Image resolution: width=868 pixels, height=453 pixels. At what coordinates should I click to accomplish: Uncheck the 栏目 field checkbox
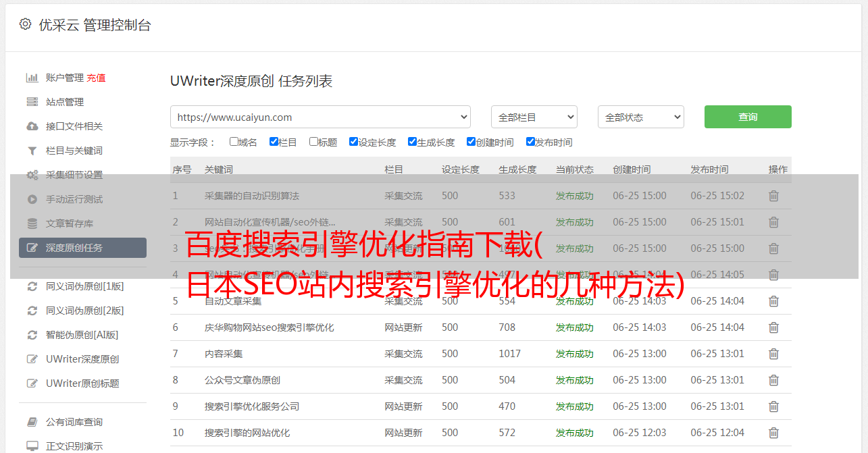pos(274,142)
